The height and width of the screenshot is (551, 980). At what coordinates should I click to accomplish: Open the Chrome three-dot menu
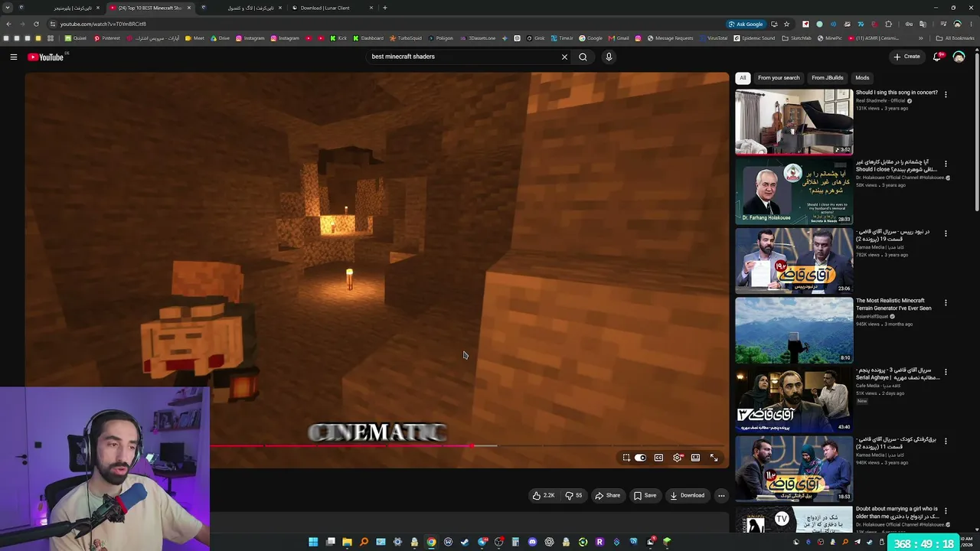(971, 24)
